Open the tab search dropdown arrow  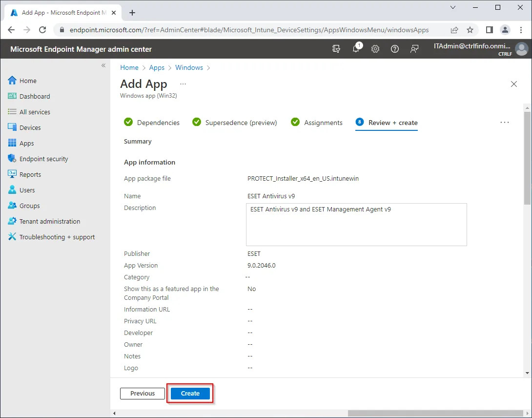(453, 7)
